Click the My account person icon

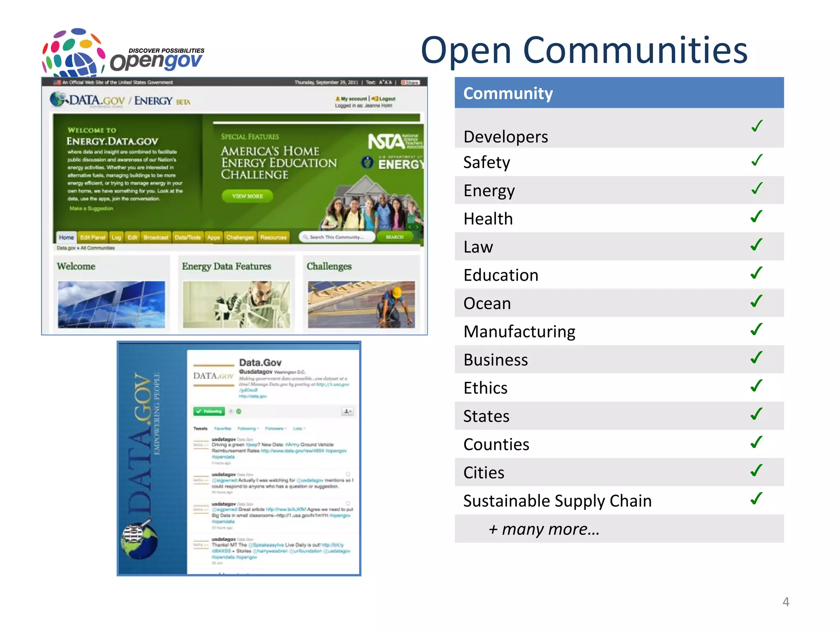click(338, 99)
